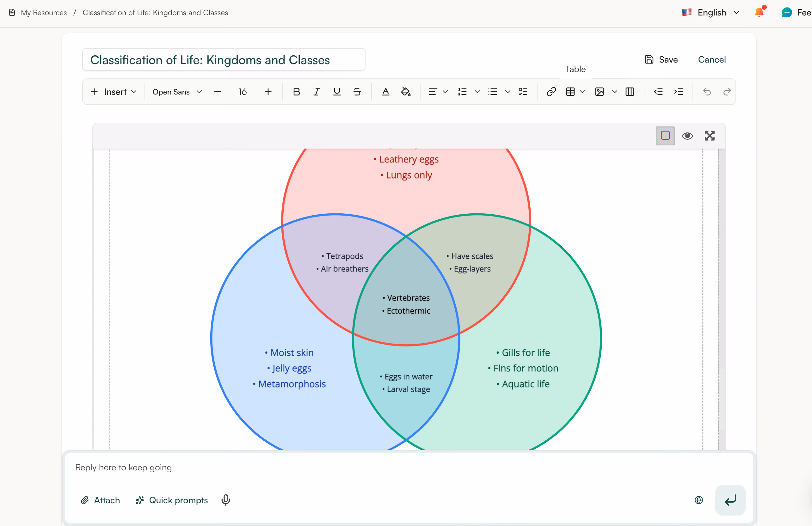
Task: Insert a numbered list
Action: pos(462,92)
